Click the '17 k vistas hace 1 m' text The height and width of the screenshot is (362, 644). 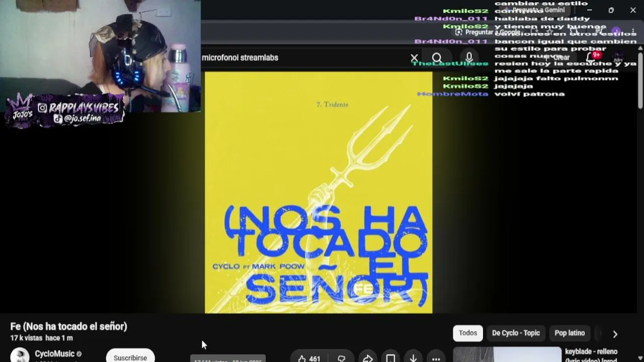pyautogui.click(x=42, y=338)
